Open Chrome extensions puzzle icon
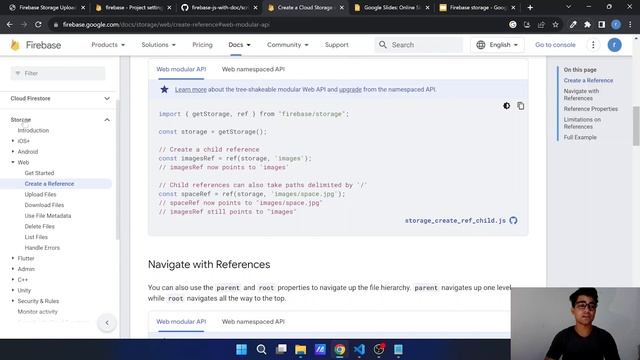640x360 pixels. (x=587, y=24)
